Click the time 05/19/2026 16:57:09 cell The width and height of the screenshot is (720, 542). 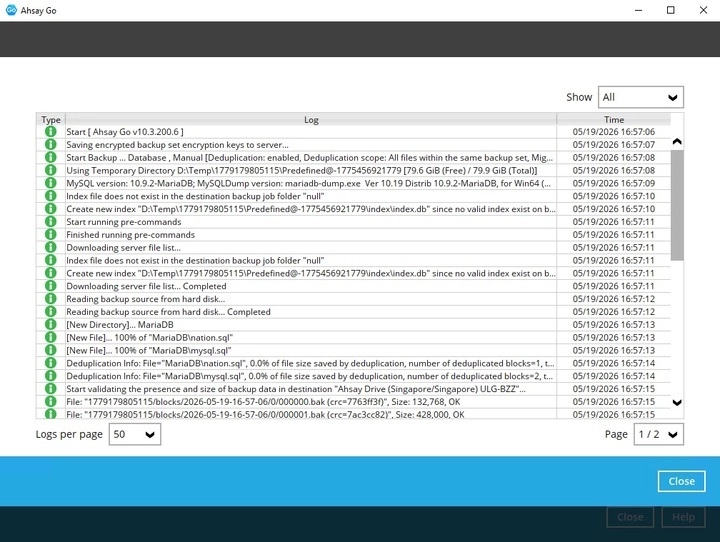tap(613, 183)
